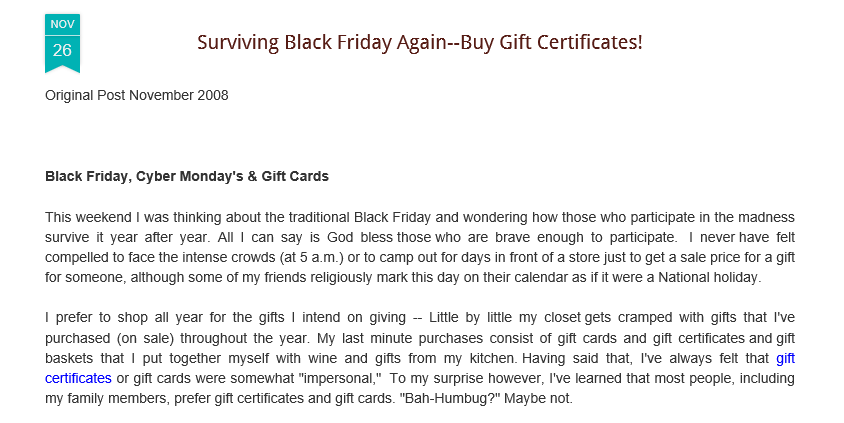Viewport: 844px width, 423px height.
Task: Click the word 'Surviving' in the post title
Action: (x=238, y=42)
